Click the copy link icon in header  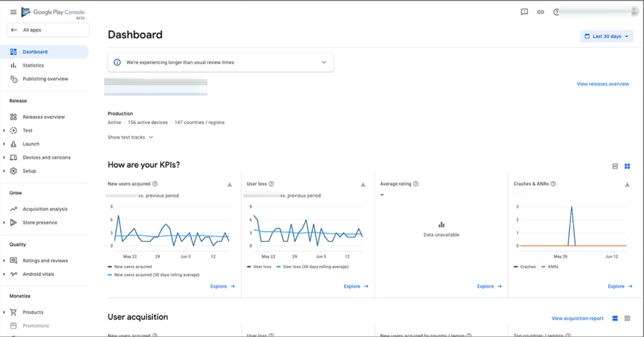coord(540,12)
